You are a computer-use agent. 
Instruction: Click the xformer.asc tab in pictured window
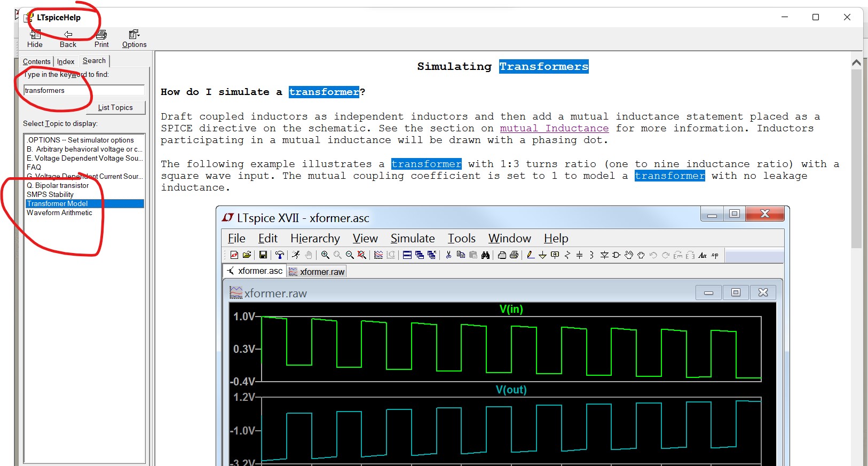click(x=255, y=271)
